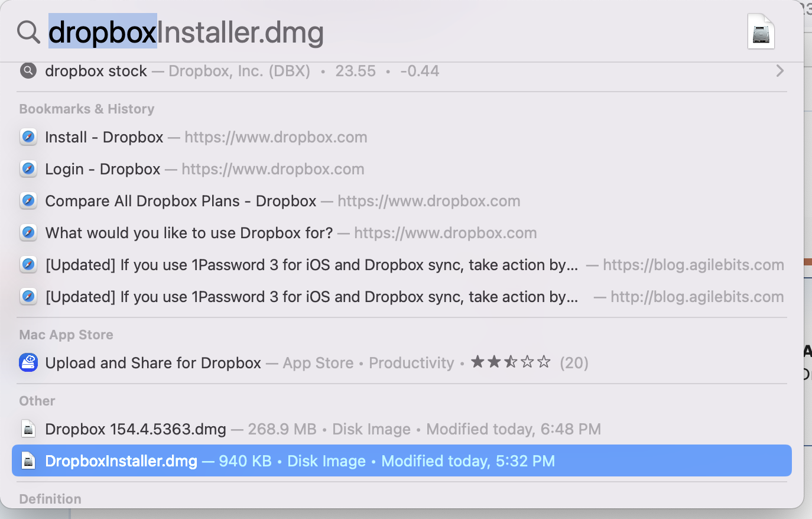
Task: Open 1Password article from http://blog.agilebits.com
Action: click(402, 297)
